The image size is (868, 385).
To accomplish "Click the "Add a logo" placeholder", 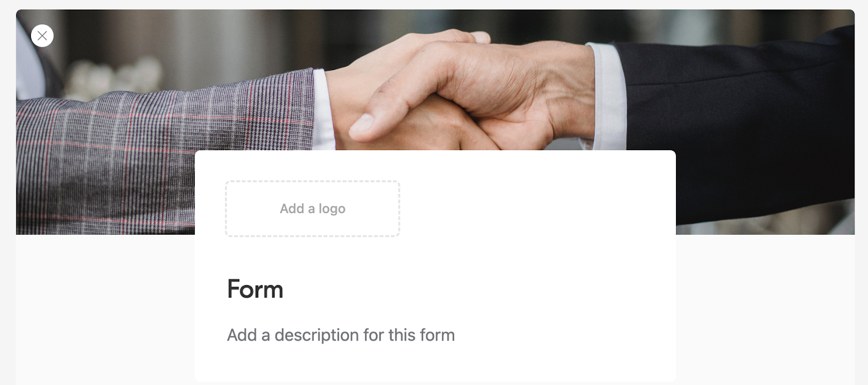I will [312, 209].
